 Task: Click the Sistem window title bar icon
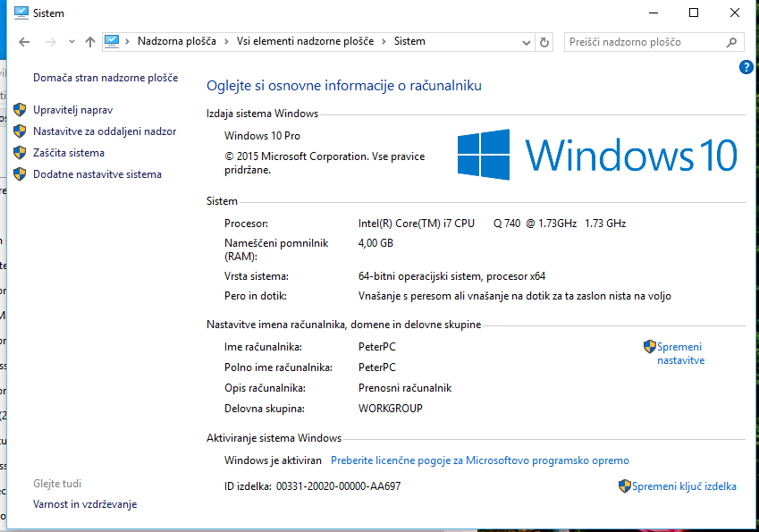click(21, 13)
